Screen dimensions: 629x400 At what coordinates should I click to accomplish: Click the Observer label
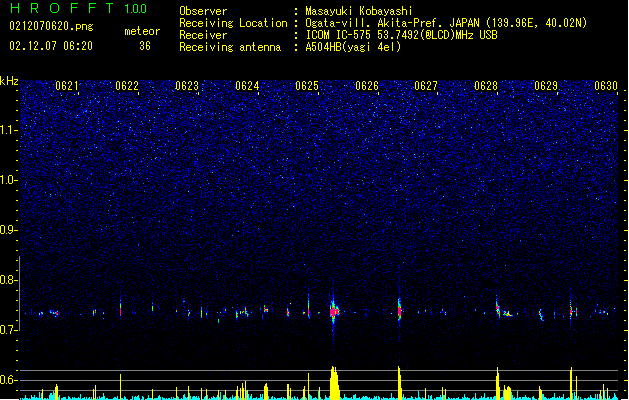tap(203, 11)
